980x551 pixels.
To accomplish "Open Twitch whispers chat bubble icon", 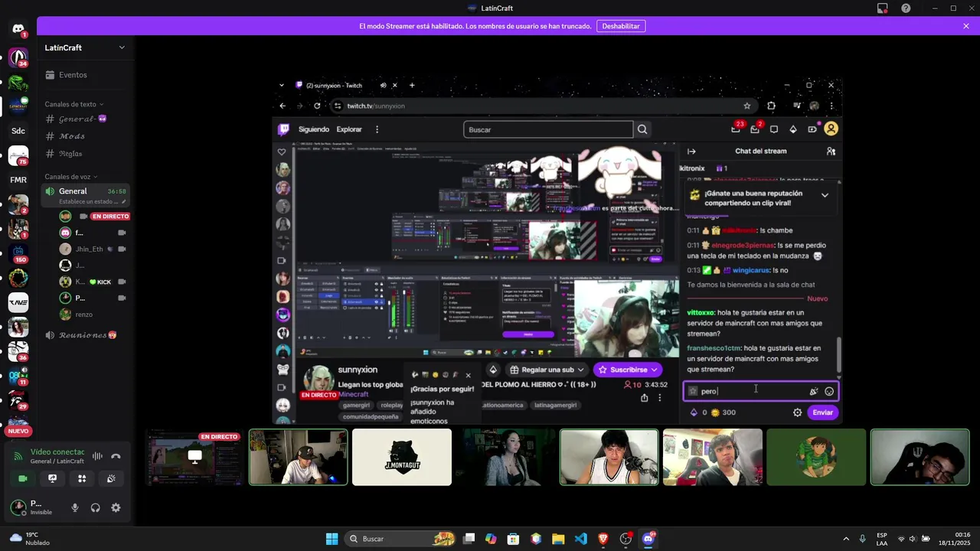I will (x=774, y=129).
